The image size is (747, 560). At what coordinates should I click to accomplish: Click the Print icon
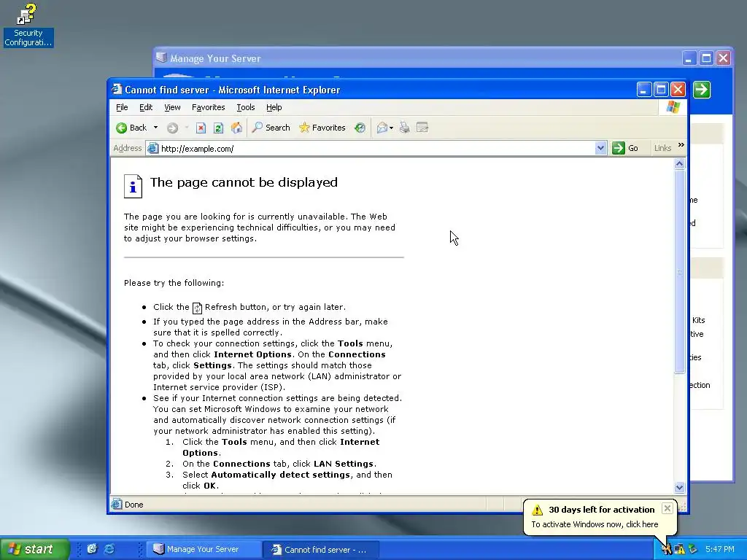point(404,128)
